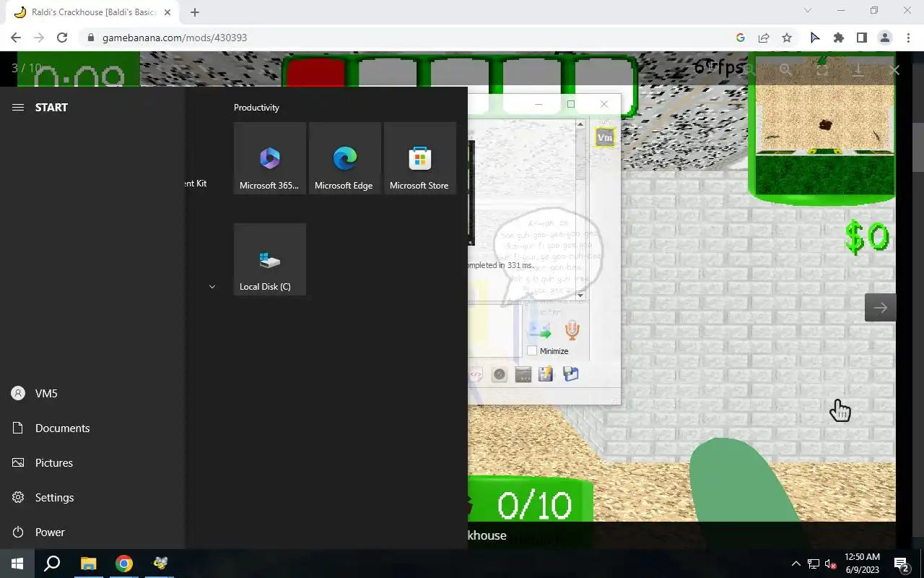Click the Vm badge icon in pictured window
924x578 pixels.
coord(605,137)
